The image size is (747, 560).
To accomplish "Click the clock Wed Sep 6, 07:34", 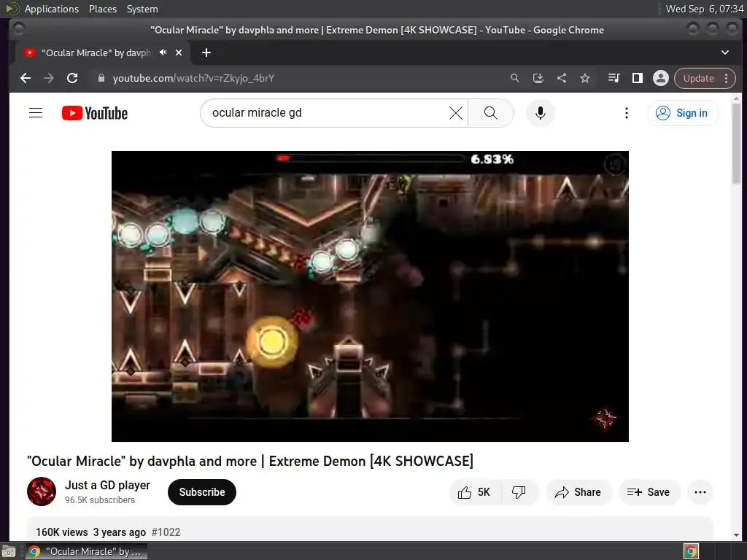I will (x=705, y=9).
